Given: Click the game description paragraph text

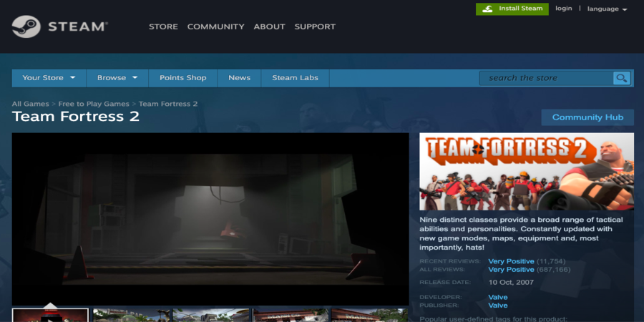Looking at the screenshot, I should [x=521, y=234].
